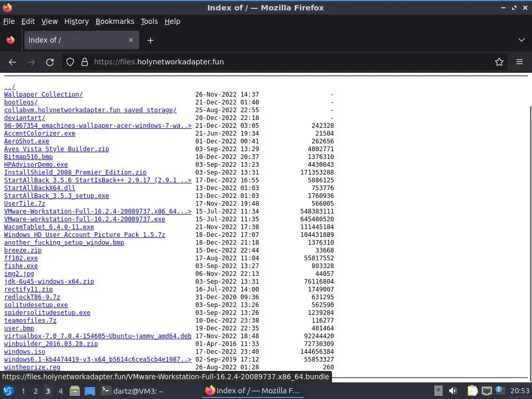Download breeze.zip
Screen dimensions: 532x399
pos(23,251)
